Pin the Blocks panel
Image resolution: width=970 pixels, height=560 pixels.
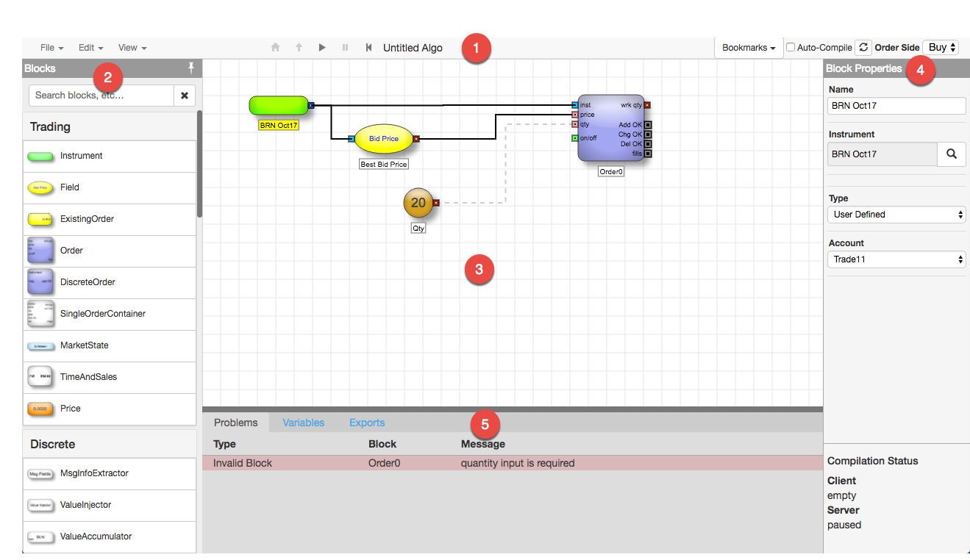191,68
